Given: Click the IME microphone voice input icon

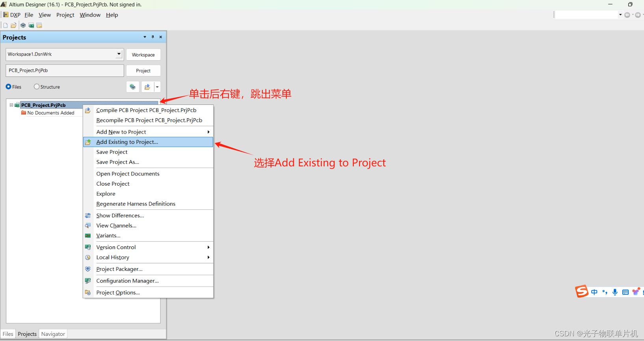Looking at the screenshot, I should (615, 292).
